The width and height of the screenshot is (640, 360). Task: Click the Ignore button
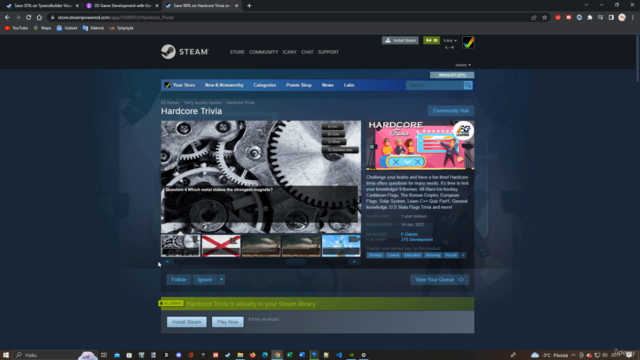205,280
